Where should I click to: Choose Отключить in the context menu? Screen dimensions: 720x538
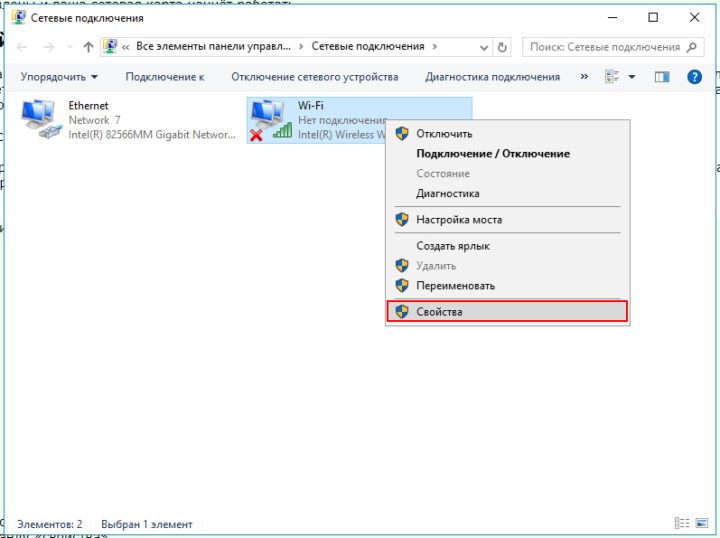click(507, 134)
